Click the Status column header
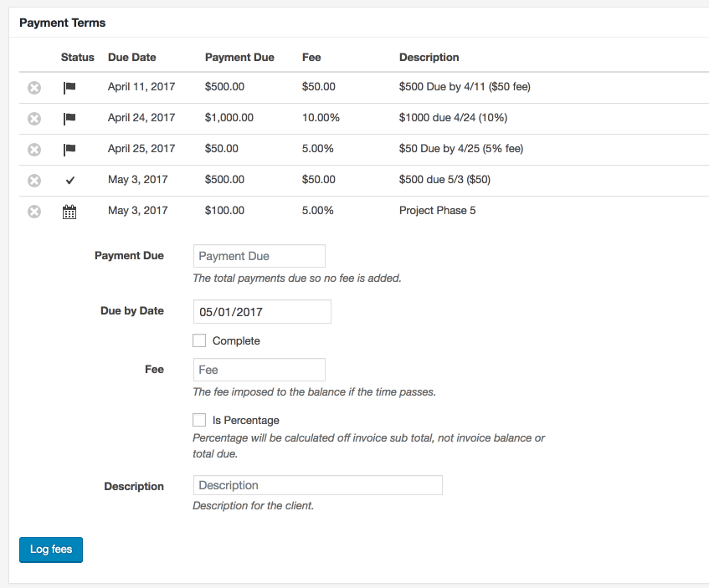Screen dimensions: 709x588 click(78, 58)
